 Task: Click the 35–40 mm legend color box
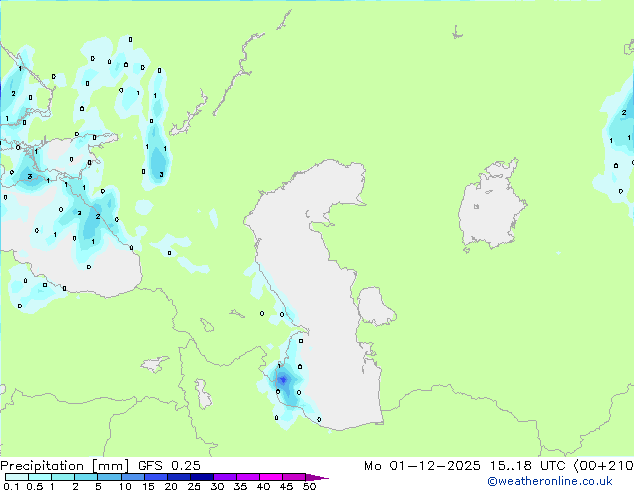(247, 477)
